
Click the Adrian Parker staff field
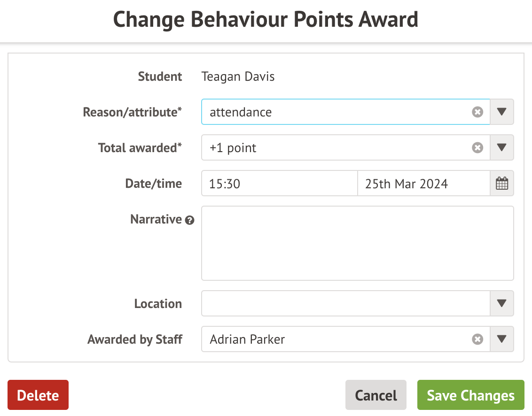click(334, 339)
